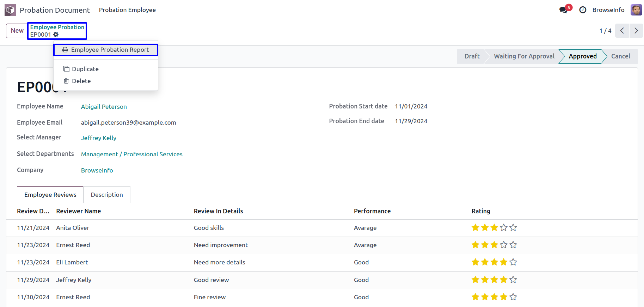
Task: Set status to Waiting For Approval
Action: coord(524,56)
